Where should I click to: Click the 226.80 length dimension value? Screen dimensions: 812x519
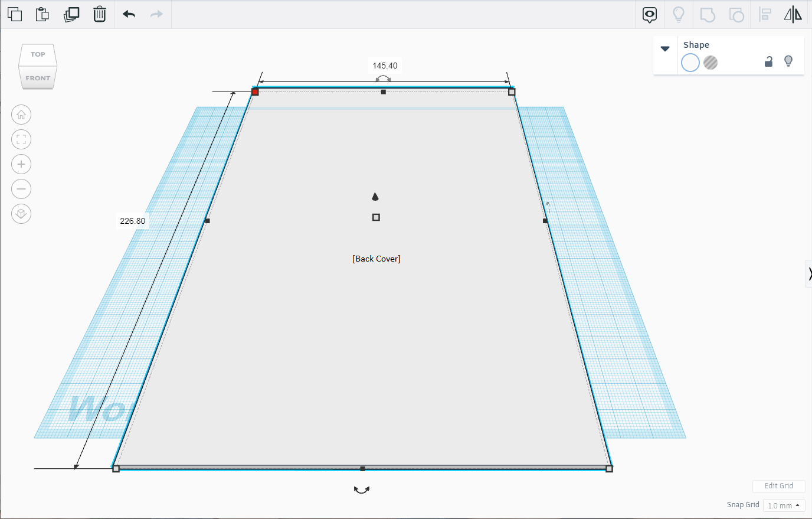[x=133, y=221]
